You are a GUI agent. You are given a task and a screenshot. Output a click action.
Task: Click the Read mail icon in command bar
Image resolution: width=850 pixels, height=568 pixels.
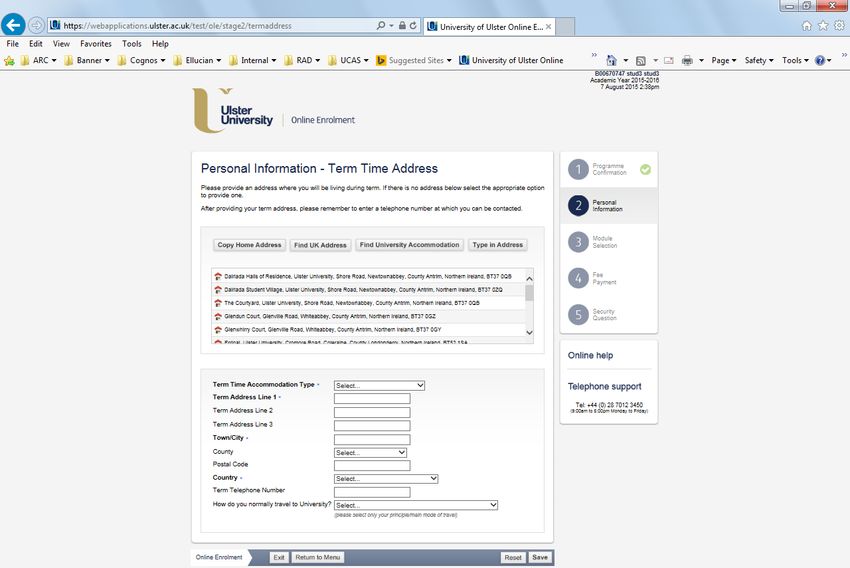click(669, 61)
